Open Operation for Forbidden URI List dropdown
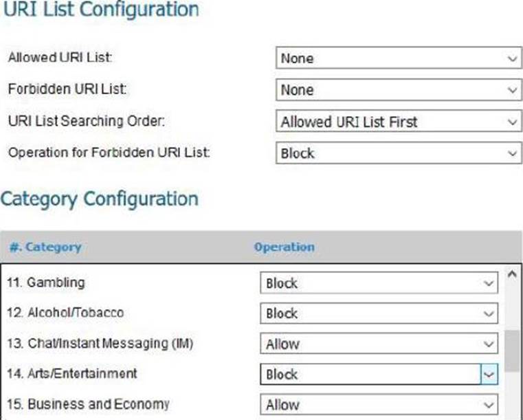Viewport: 523px width, 420px height. [397, 153]
